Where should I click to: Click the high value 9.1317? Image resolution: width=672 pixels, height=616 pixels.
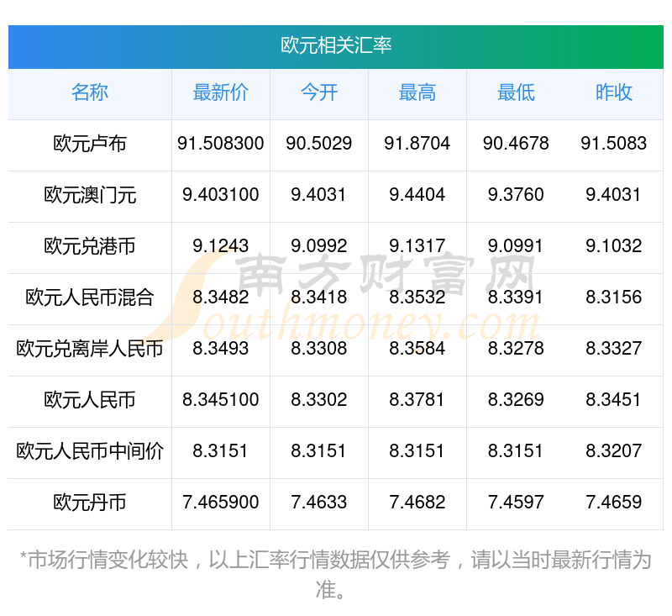[x=417, y=245]
